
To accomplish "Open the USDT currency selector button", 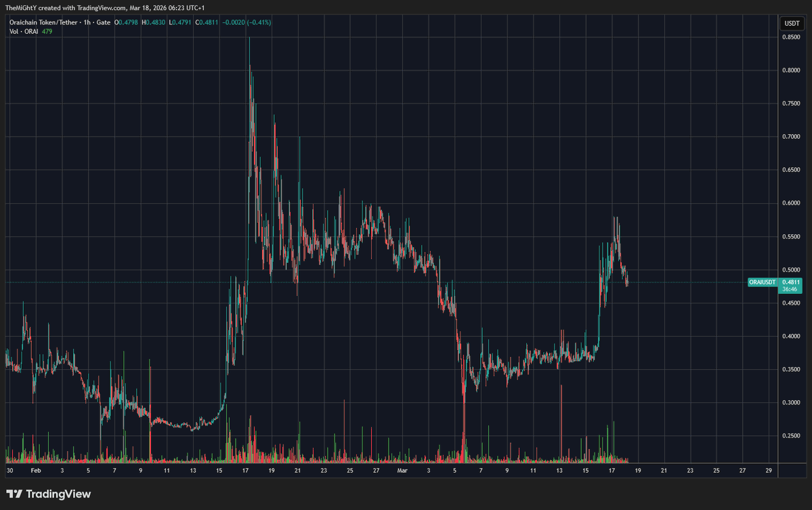I will [x=791, y=23].
